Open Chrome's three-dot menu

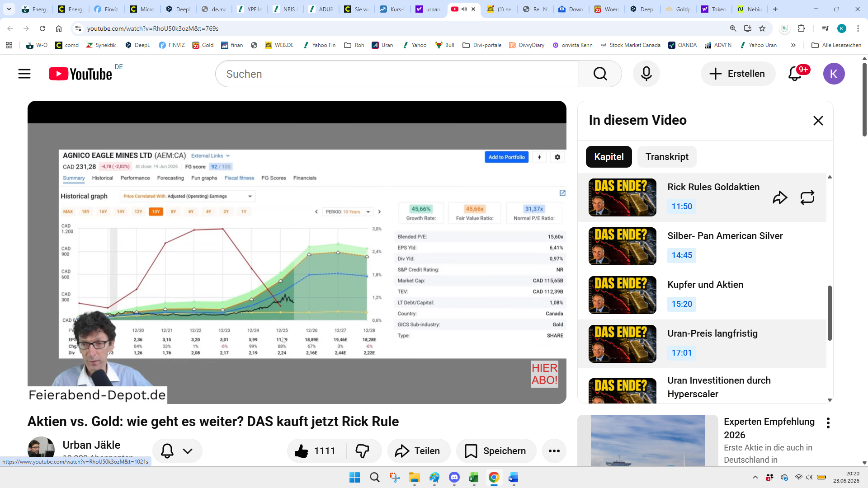click(858, 28)
